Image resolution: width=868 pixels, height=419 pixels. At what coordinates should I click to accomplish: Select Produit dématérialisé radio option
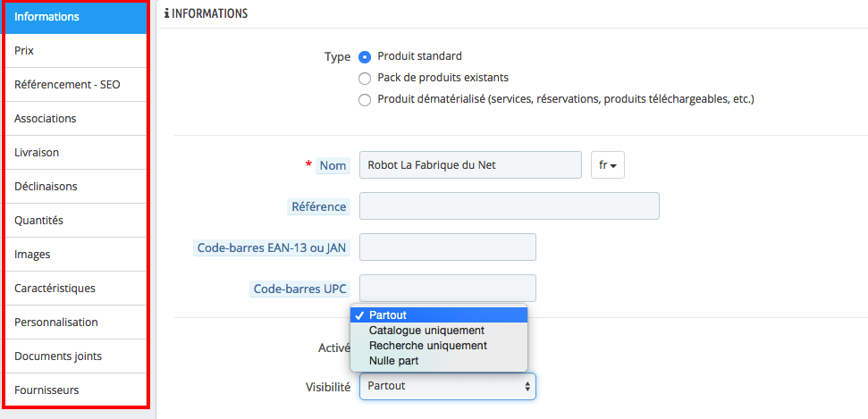click(365, 100)
